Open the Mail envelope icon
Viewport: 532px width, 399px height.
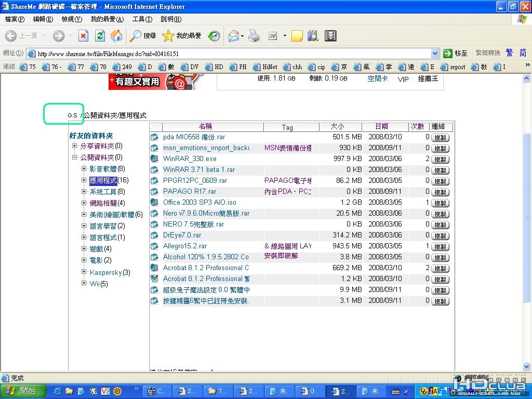point(234,36)
